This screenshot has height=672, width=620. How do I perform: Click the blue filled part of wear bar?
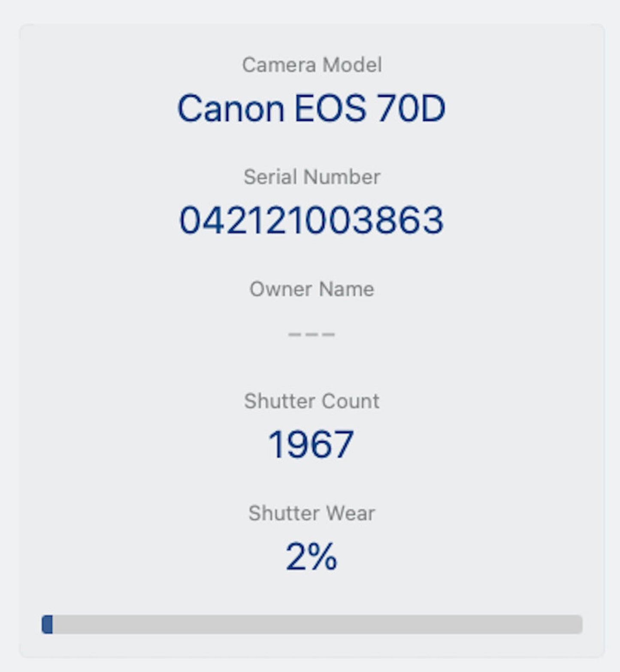click(47, 624)
